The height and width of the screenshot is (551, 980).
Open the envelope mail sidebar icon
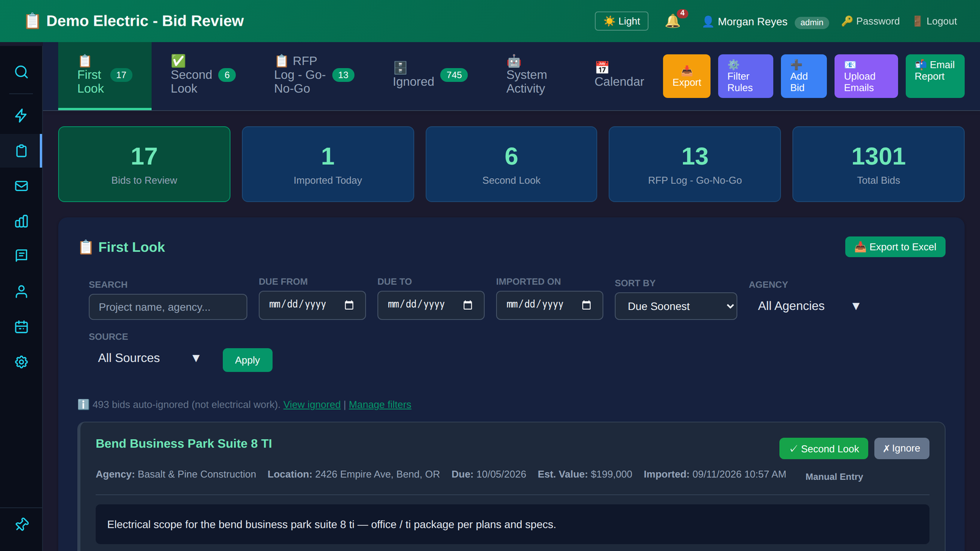click(x=21, y=186)
